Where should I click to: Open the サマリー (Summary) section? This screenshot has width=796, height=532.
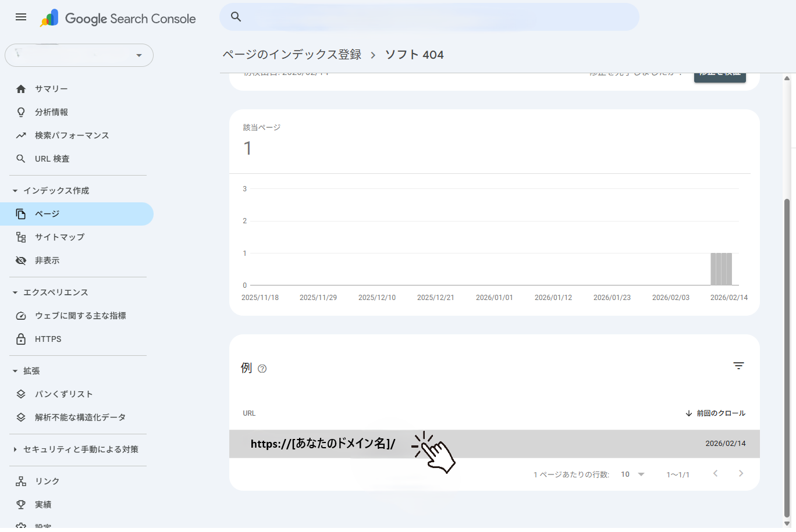click(52, 88)
